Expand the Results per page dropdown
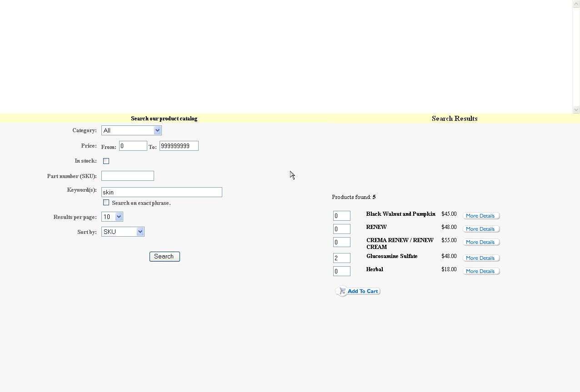The width and height of the screenshot is (580, 392). tap(112, 217)
